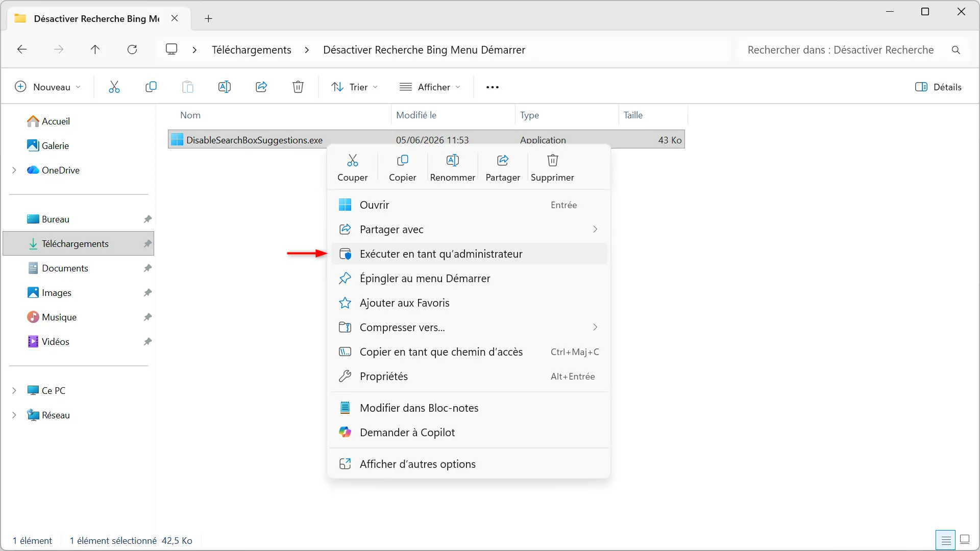Screen dimensions: 980x551
Task: Expand the Réseau tree node
Action: [x=14, y=415]
